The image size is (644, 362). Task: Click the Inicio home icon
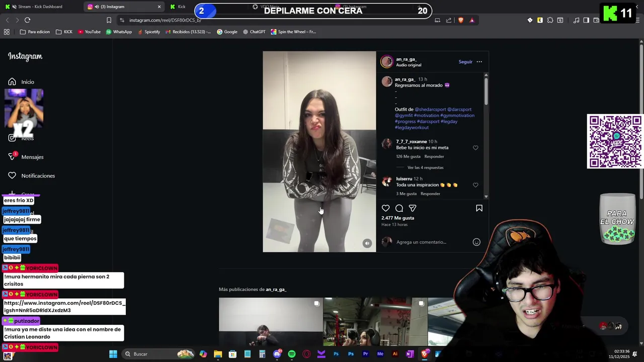click(x=12, y=82)
